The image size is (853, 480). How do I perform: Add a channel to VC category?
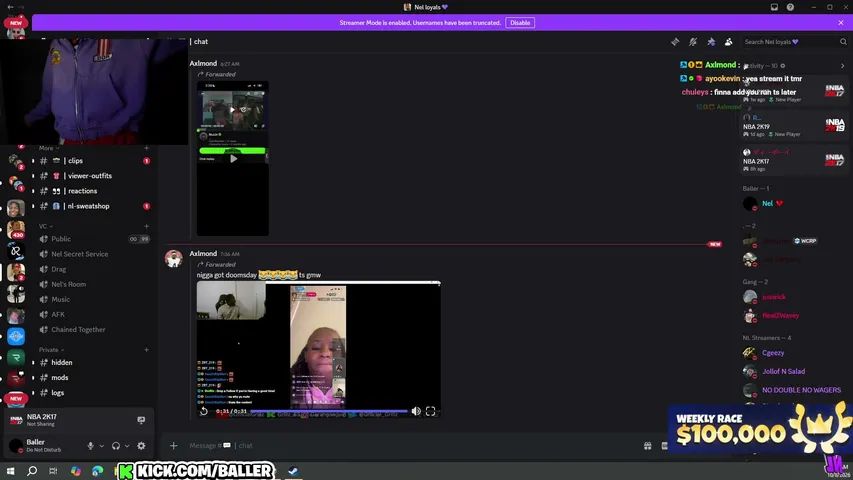[146, 226]
